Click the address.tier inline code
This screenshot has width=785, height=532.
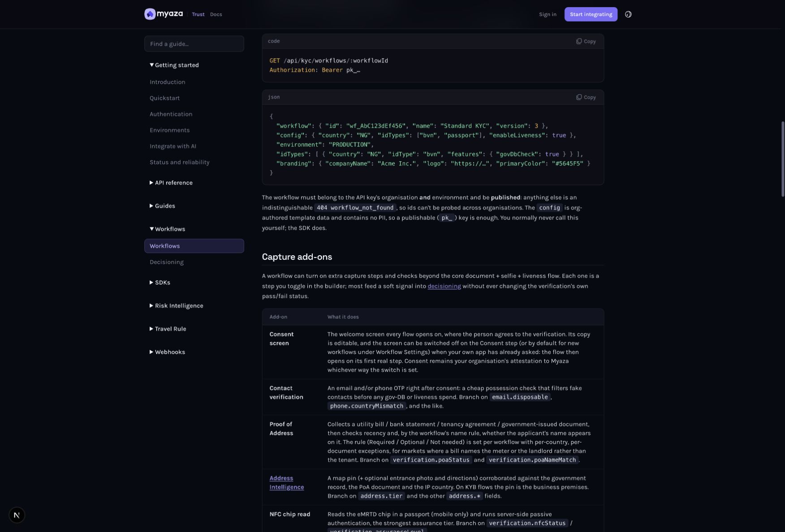coord(381,496)
